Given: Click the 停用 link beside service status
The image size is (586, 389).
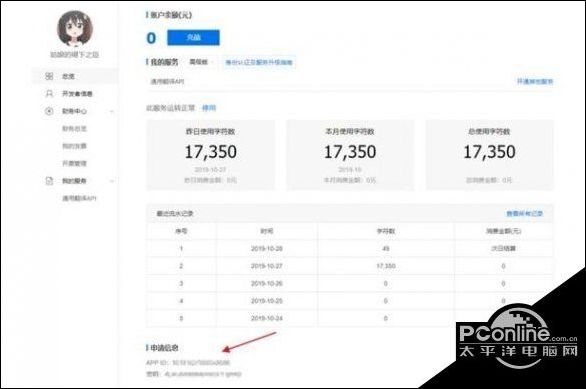Looking at the screenshot, I should [209, 108].
